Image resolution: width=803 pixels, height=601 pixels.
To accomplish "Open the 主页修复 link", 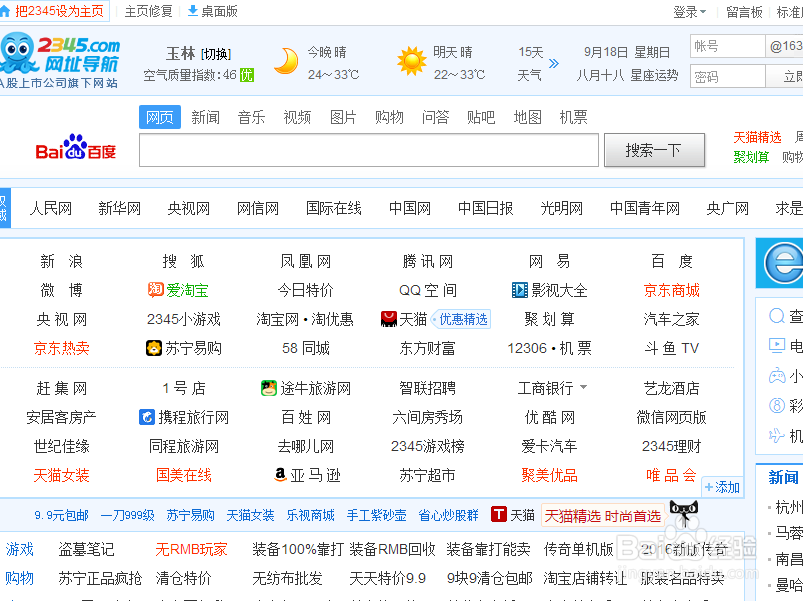I will click(149, 11).
